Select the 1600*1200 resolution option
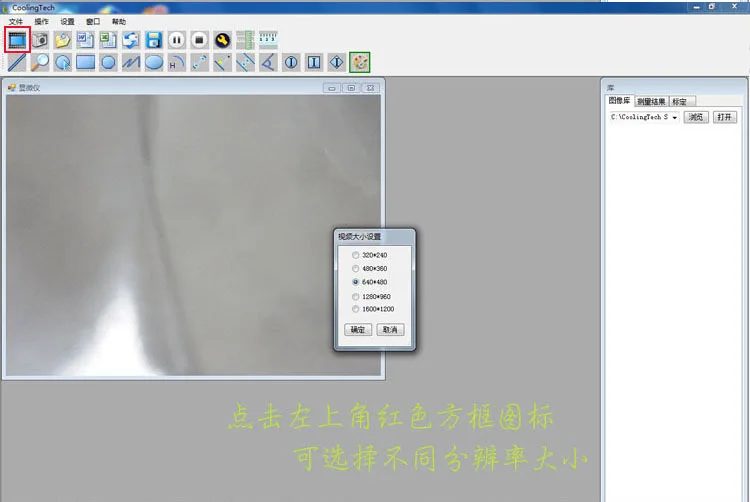This screenshot has height=502, width=750. click(x=374, y=309)
